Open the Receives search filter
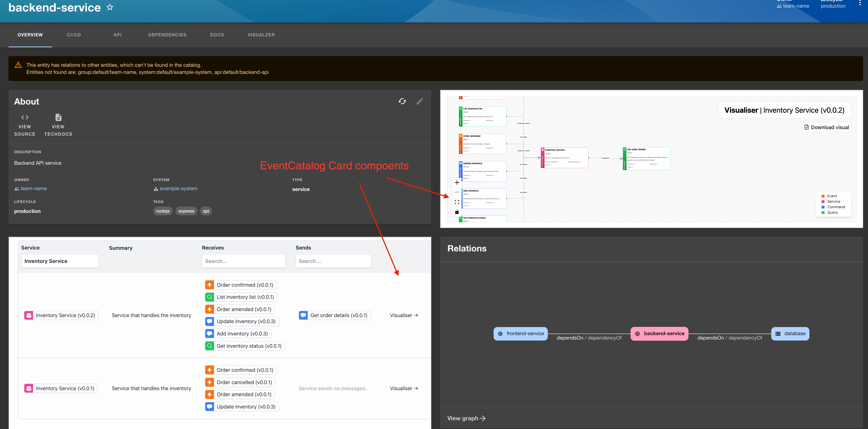This screenshot has height=429, width=868. [244, 261]
